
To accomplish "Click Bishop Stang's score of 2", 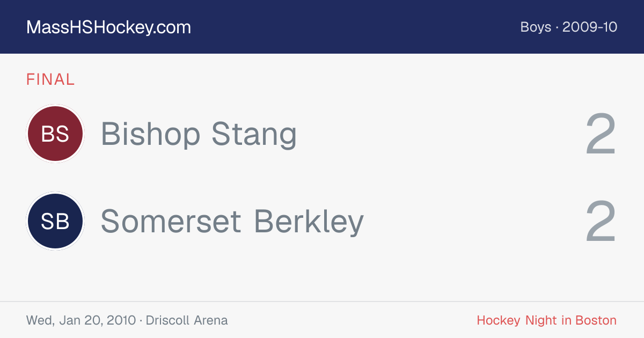I will click(601, 134).
